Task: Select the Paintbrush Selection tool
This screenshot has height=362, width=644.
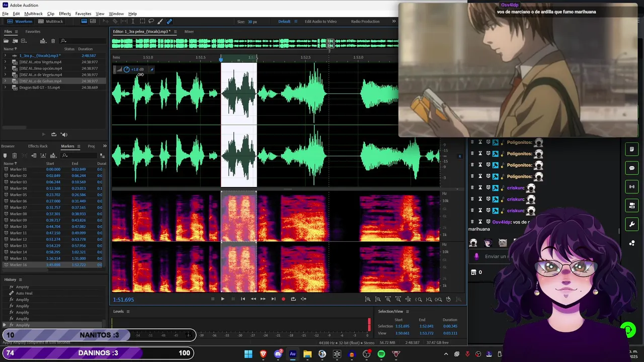Action: (160, 22)
